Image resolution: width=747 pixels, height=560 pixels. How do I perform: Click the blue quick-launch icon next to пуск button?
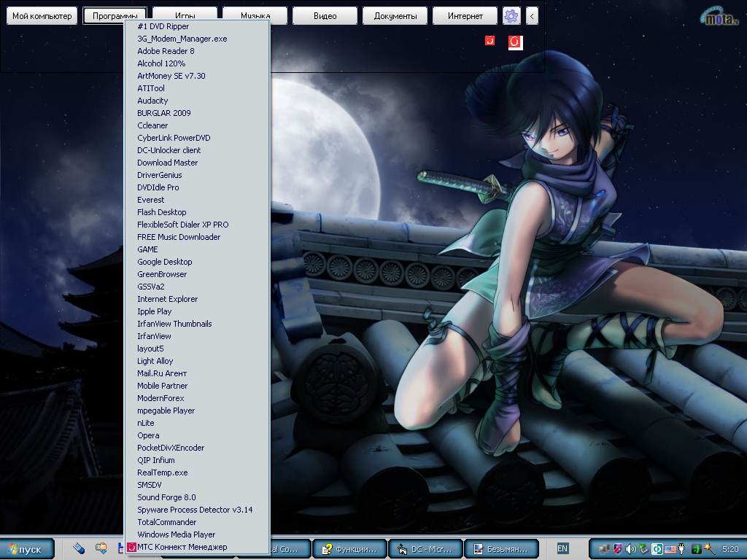click(79, 548)
